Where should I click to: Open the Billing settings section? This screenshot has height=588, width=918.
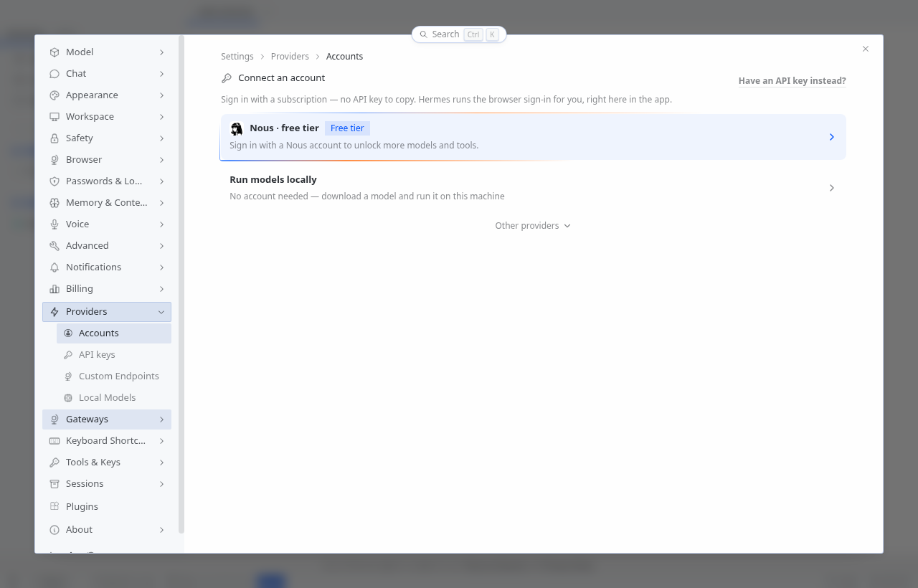click(x=107, y=289)
